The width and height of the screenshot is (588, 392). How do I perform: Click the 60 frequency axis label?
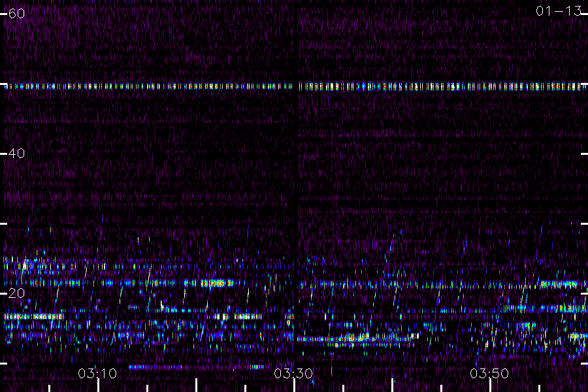tap(16, 14)
